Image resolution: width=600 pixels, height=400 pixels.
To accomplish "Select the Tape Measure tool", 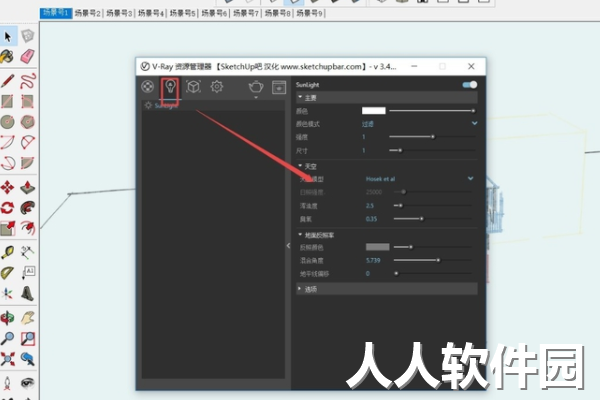I will click(x=7, y=253).
